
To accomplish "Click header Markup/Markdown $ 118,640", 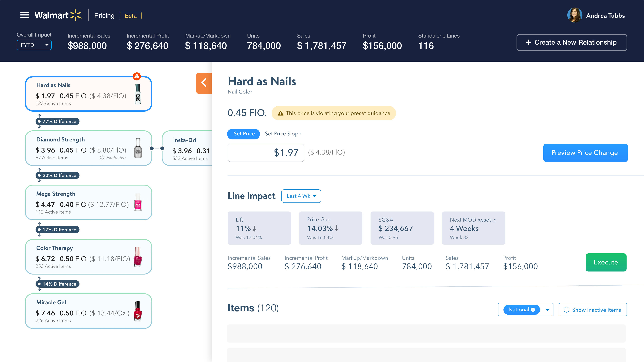I will (208, 42).
